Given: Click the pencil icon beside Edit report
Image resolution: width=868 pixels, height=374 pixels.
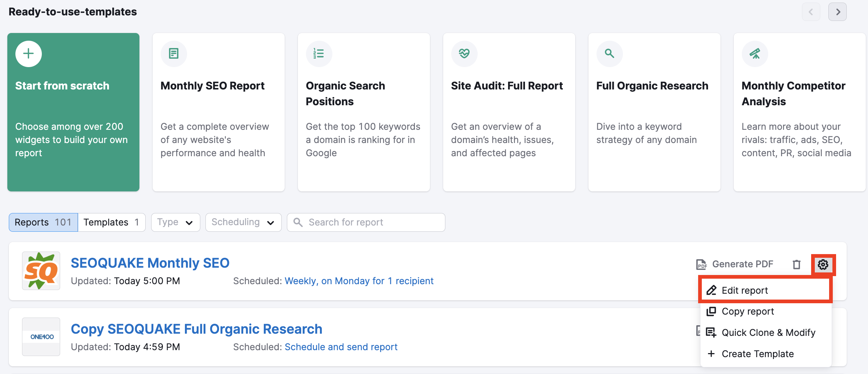Looking at the screenshot, I should tap(711, 290).
